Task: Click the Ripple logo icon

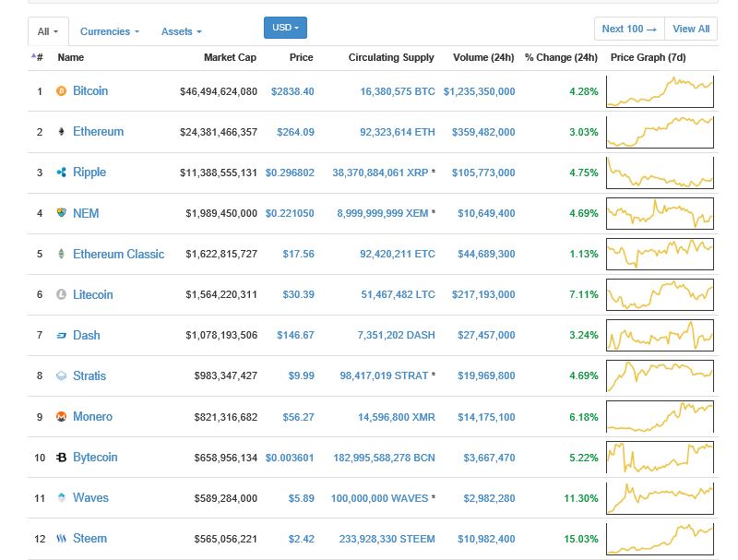Action: point(62,173)
